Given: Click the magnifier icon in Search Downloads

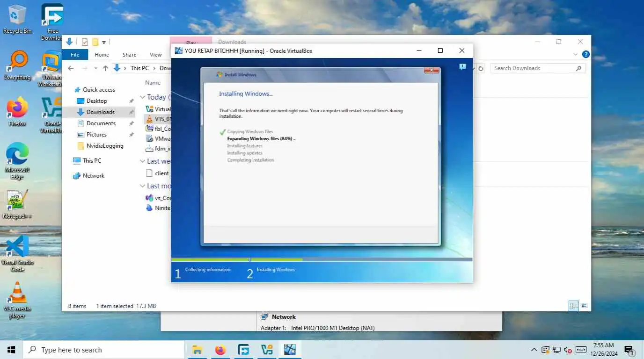Looking at the screenshot, I should click(x=579, y=68).
